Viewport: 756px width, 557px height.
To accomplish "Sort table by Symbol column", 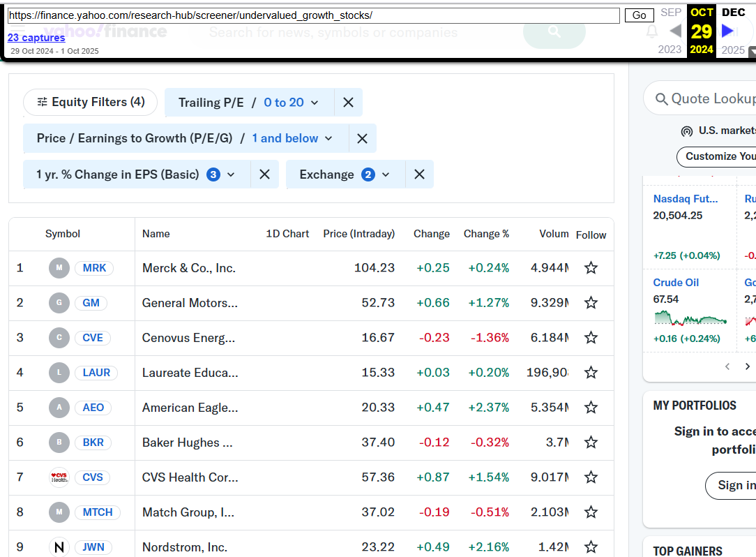I will (63, 234).
